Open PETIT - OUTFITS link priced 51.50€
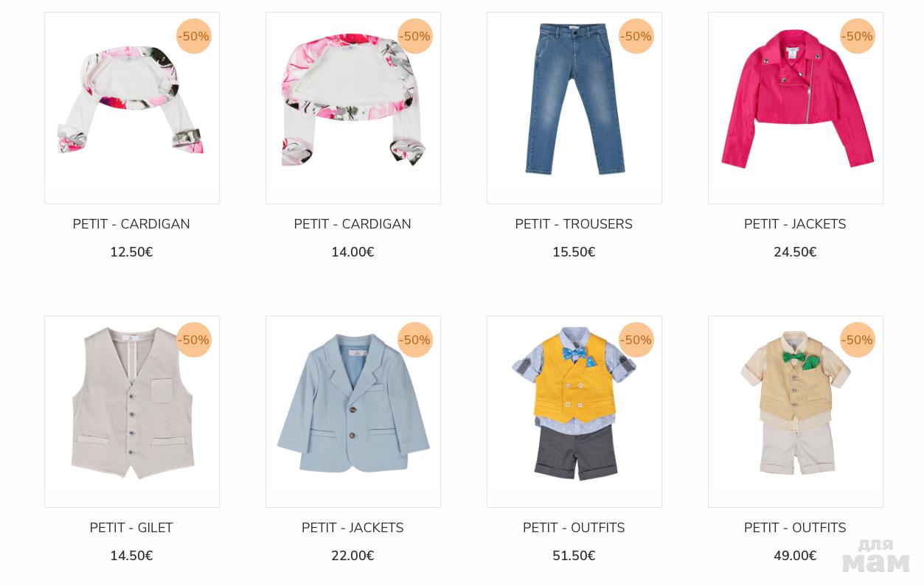 pos(574,528)
